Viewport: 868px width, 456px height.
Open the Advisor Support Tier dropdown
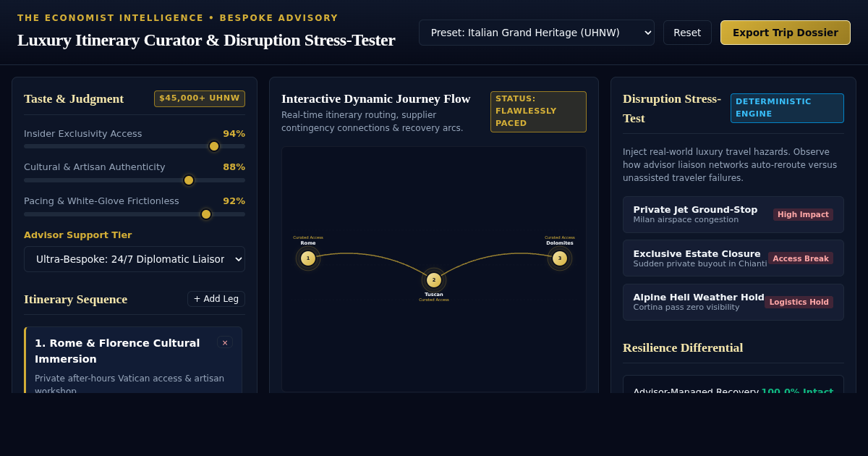[135, 259]
